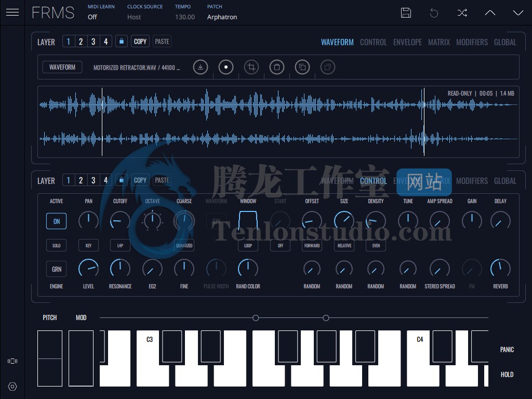The width and height of the screenshot is (532, 399).
Task: Click the tempo value 130.00
Action: pos(185,17)
